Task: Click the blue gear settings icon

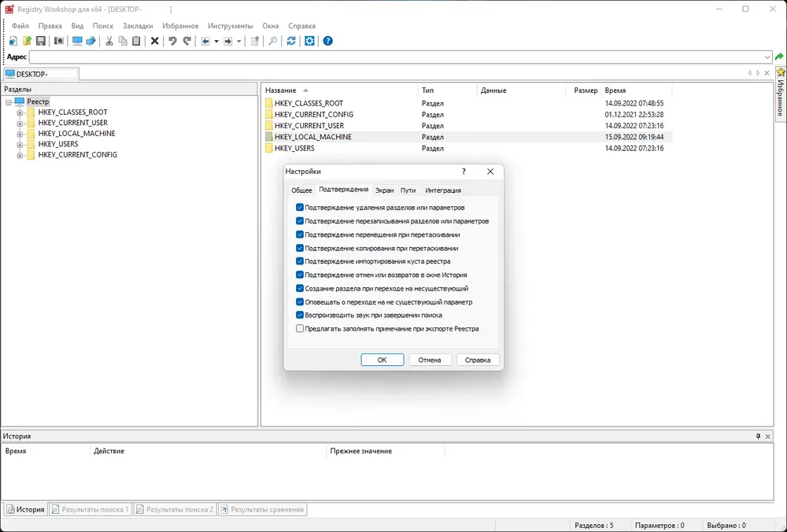Action: pyautogui.click(x=309, y=41)
